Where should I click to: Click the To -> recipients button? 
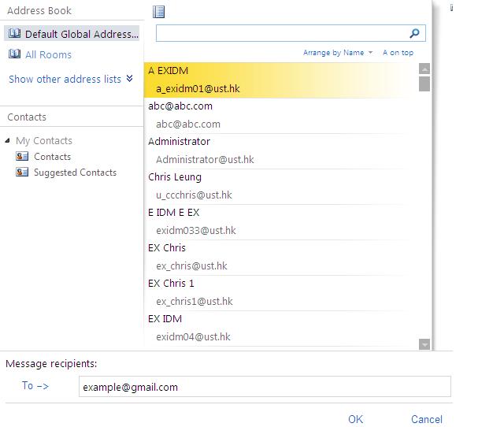click(35, 386)
